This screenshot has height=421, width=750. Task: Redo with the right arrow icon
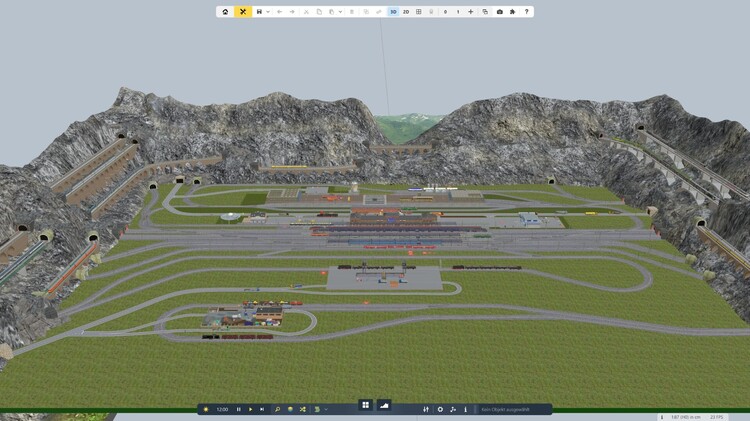292,11
